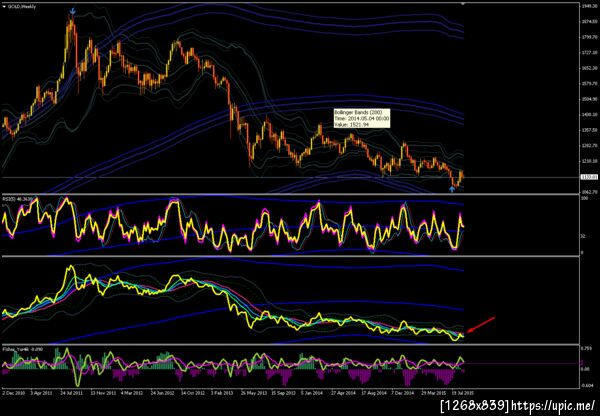This screenshot has width=600, height=416.
Task: Click the 14 Oct 2012 date label
Action: [191, 393]
